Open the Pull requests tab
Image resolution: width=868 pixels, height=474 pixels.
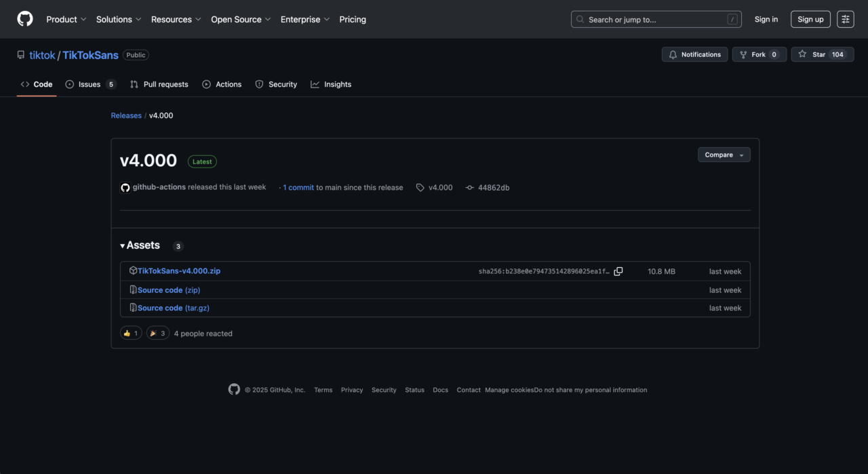pyautogui.click(x=159, y=85)
